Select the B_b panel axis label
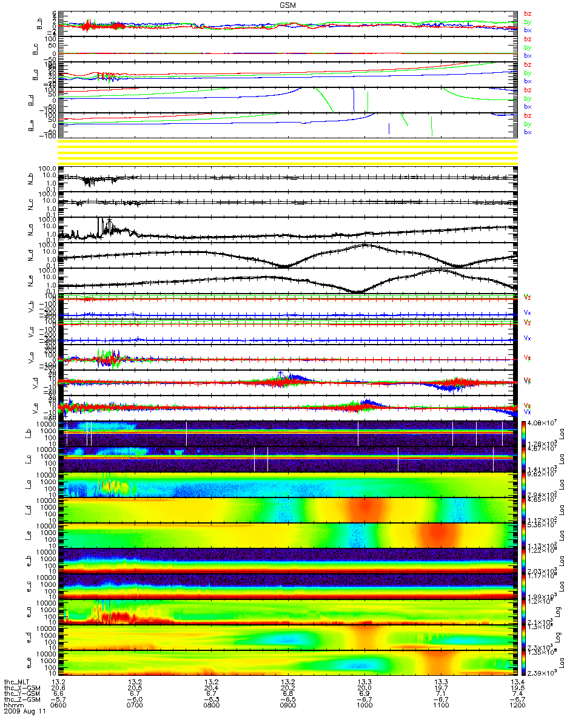 (x=39, y=24)
